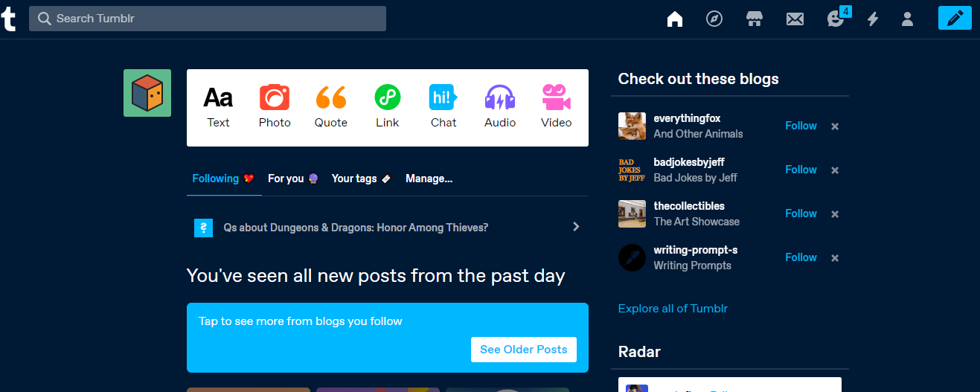
Task: Open the Explore compass icon
Action: pos(714,19)
